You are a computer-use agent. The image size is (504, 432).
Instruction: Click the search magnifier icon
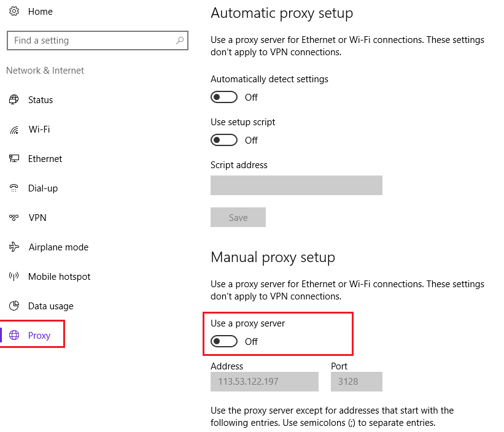coord(180,40)
